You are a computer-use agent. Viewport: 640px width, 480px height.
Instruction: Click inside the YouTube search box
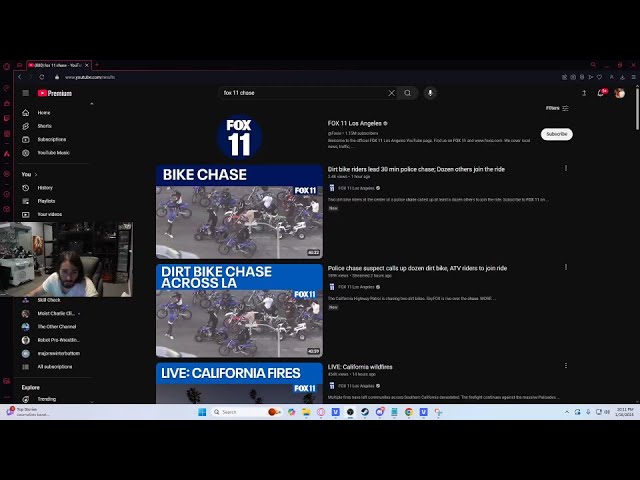(x=302, y=93)
